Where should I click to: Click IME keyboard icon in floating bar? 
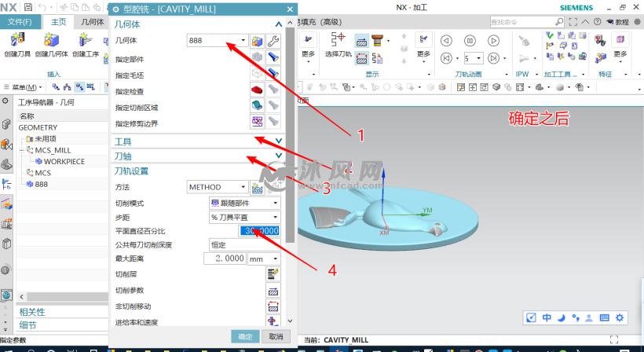coord(604,317)
